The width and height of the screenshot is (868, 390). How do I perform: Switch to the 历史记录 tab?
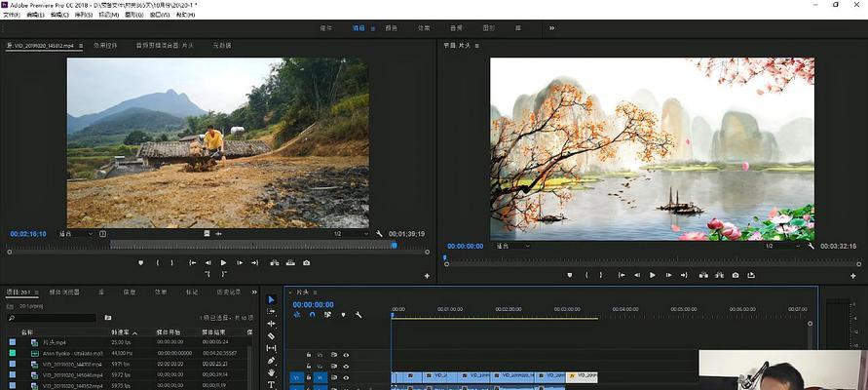(x=229, y=292)
